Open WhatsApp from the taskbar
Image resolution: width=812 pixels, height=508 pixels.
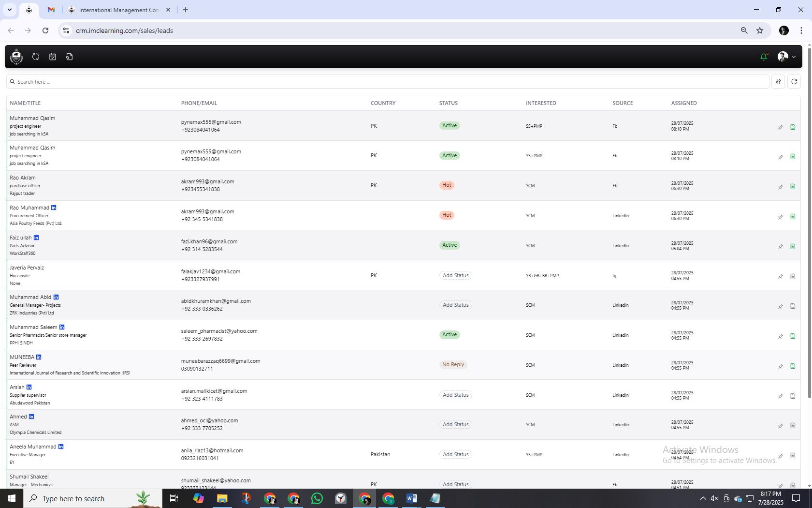click(317, 498)
